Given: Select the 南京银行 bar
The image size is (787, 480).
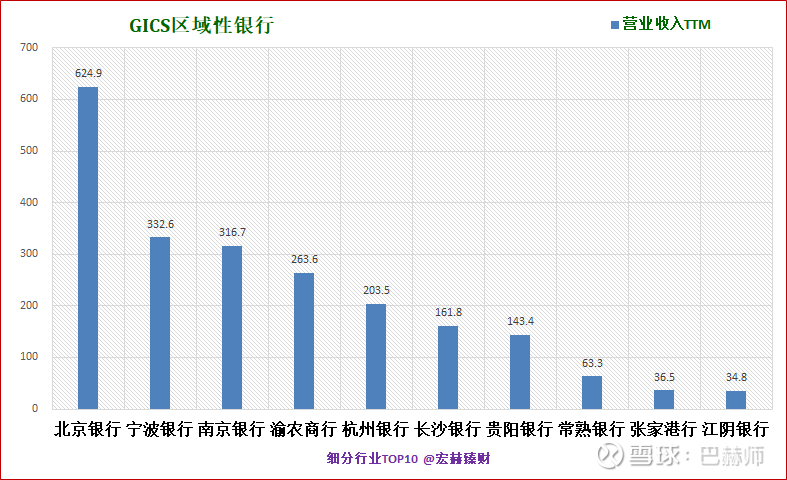Looking at the screenshot, I should click(232, 327).
